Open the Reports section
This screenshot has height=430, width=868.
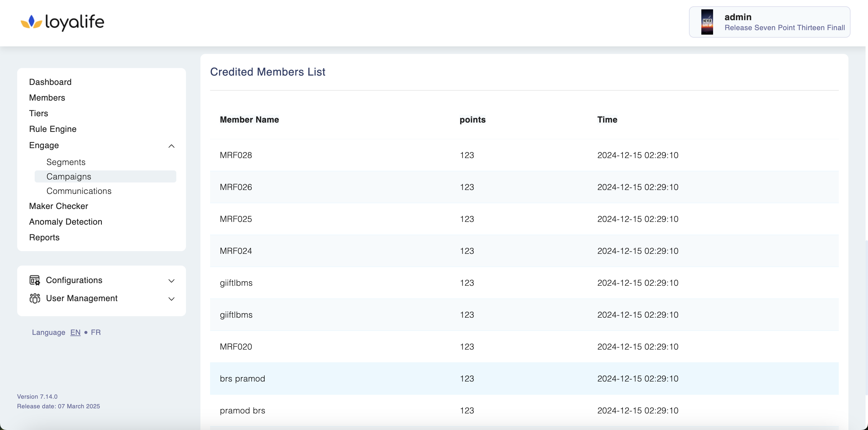[44, 237]
